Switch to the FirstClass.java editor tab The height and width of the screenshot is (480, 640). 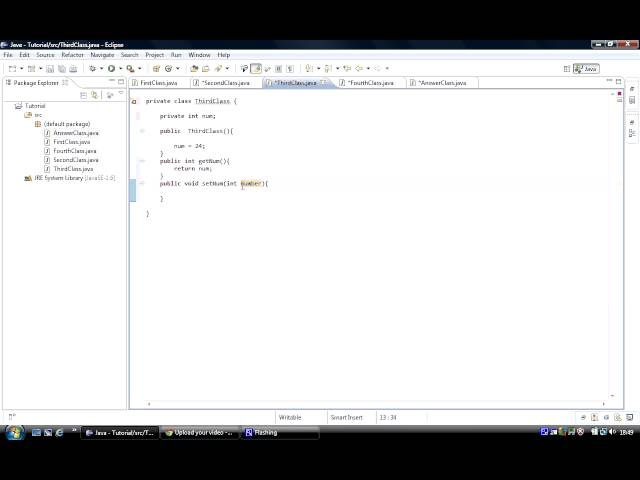[159, 83]
